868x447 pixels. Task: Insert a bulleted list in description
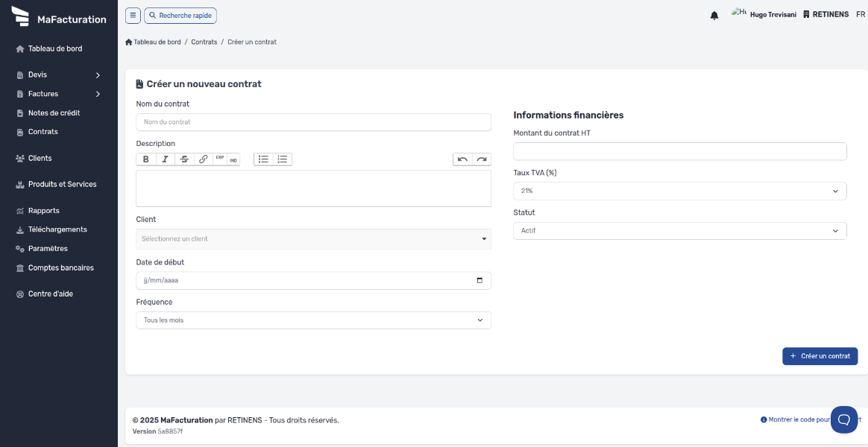pyautogui.click(x=263, y=159)
